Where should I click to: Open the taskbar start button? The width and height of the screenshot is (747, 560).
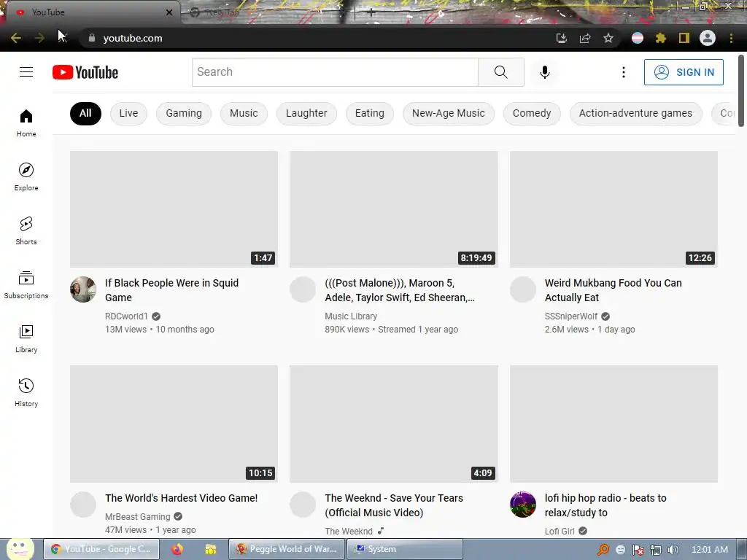(x=20, y=549)
